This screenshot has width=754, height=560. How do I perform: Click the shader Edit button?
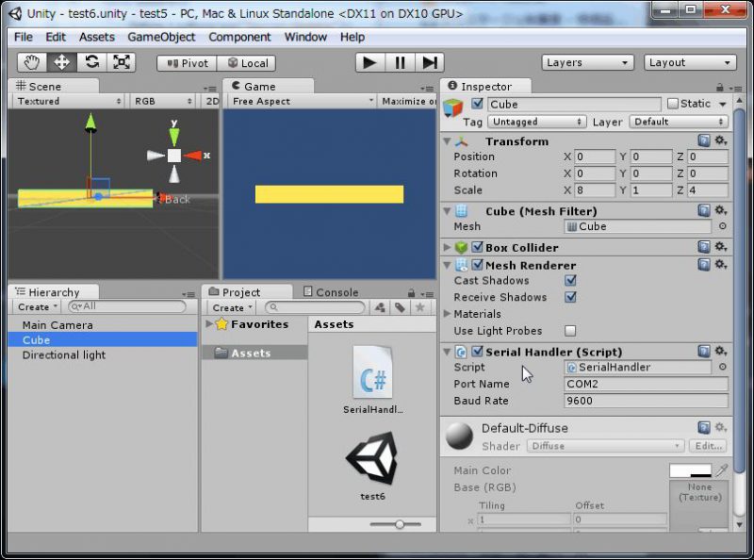click(x=708, y=446)
